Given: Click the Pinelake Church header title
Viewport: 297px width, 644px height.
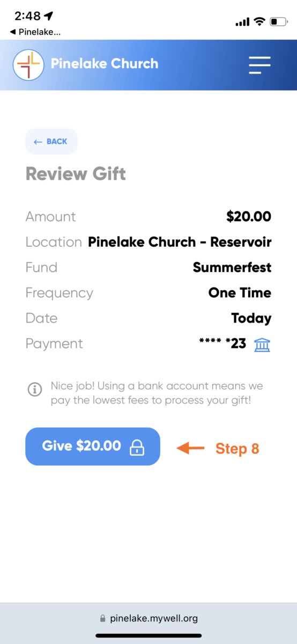Looking at the screenshot, I should pyautogui.click(x=105, y=64).
